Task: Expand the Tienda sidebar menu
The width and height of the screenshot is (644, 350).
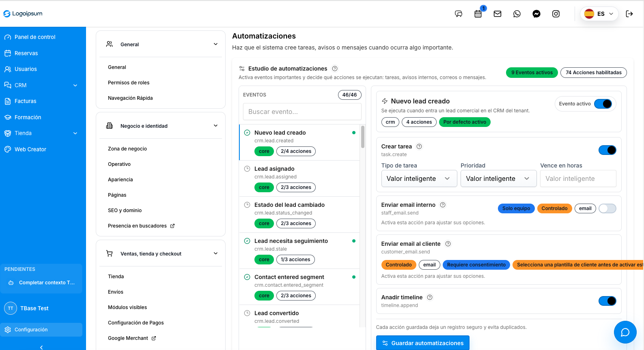Action: pos(41,133)
